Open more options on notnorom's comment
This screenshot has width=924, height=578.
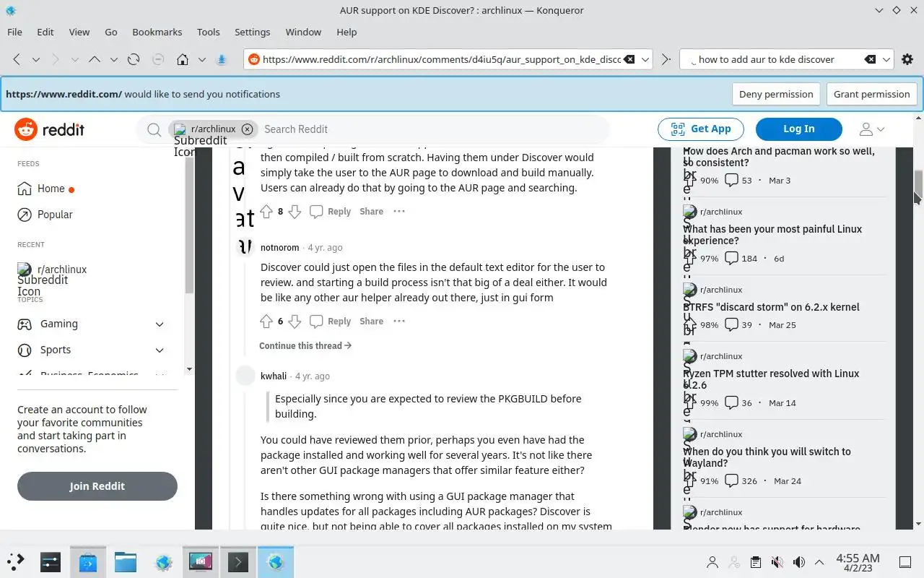click(x=399, y=321)
